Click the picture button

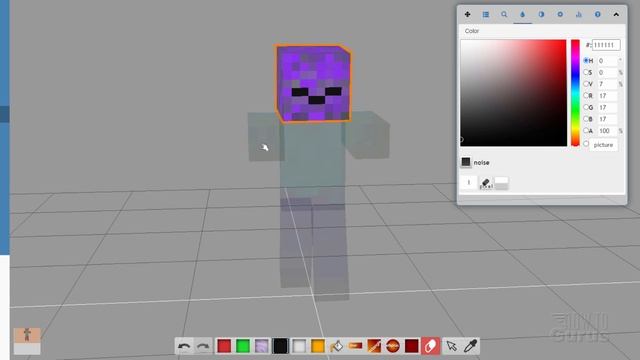point(603,145)
